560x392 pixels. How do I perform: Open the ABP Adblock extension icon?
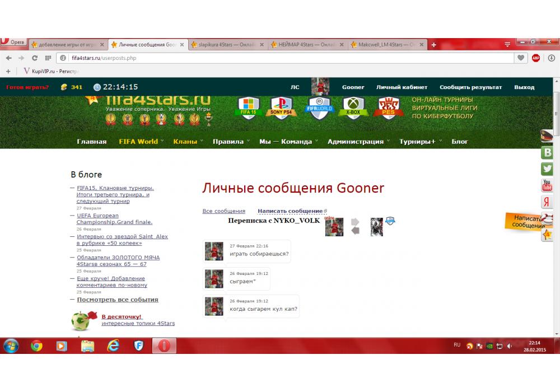pos(536,58)
